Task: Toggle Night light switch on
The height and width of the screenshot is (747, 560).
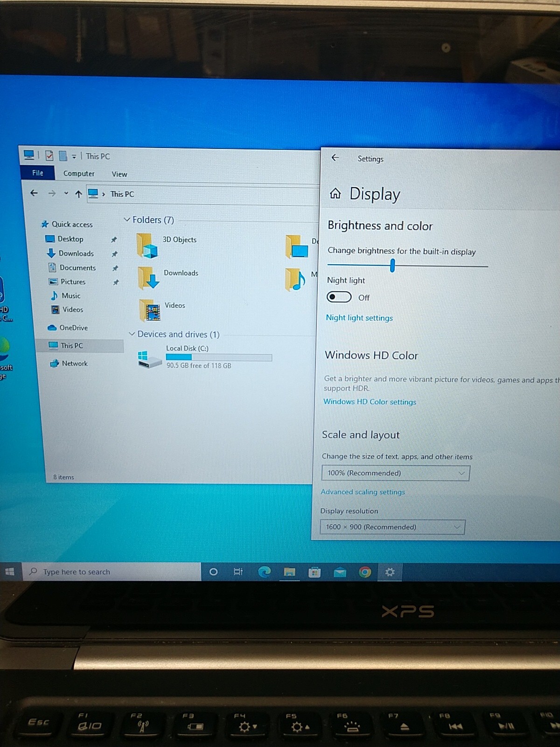Action: (x=339, y=297)
